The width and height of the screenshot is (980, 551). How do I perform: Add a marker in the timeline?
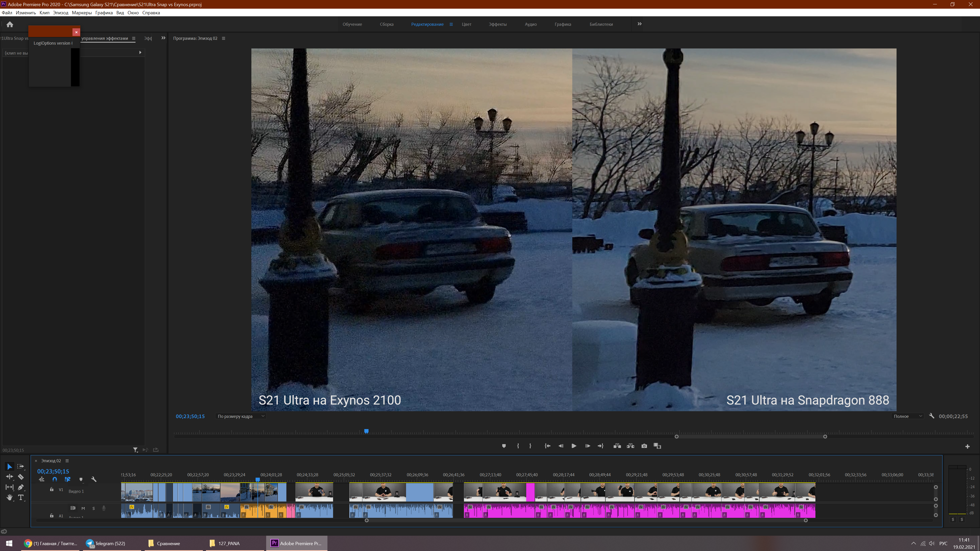pos(81,480)
